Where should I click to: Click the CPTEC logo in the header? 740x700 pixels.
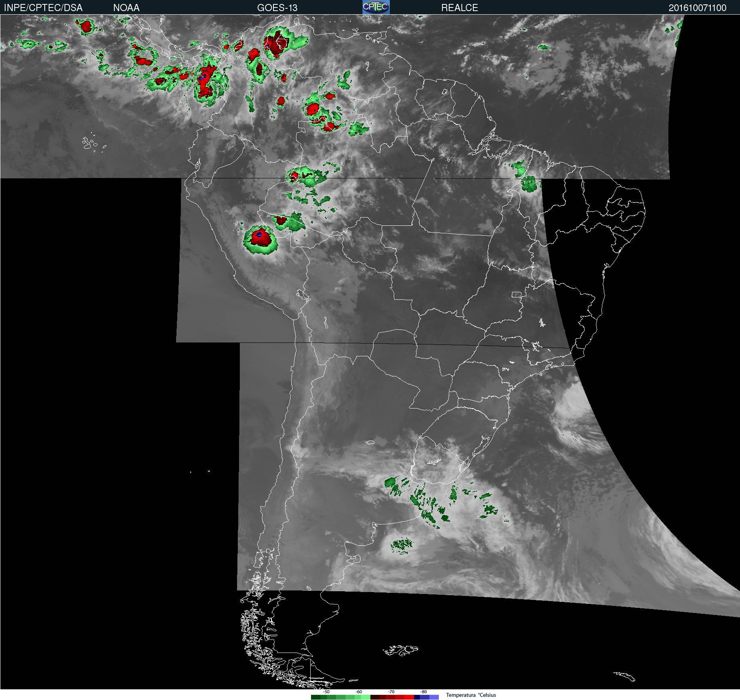(x=376, y=7)
